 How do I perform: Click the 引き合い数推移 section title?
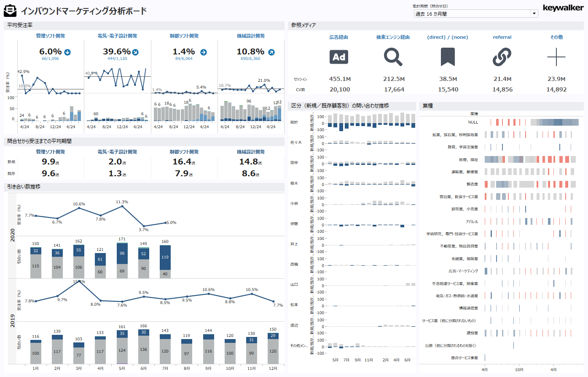(24, 186)
